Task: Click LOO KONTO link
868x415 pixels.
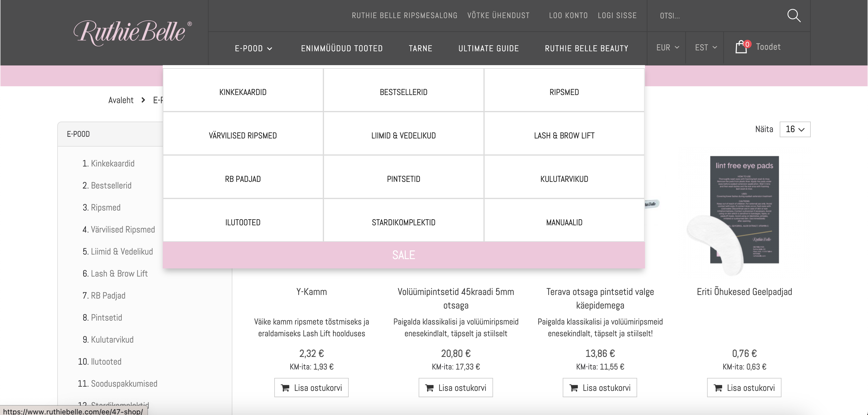Action: 568,15
